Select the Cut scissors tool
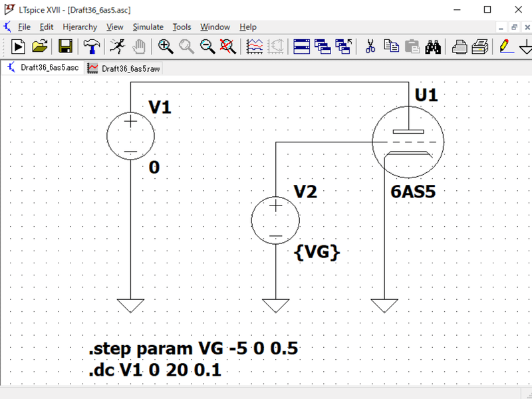The image size is (532, 399). tap(370, 47)
